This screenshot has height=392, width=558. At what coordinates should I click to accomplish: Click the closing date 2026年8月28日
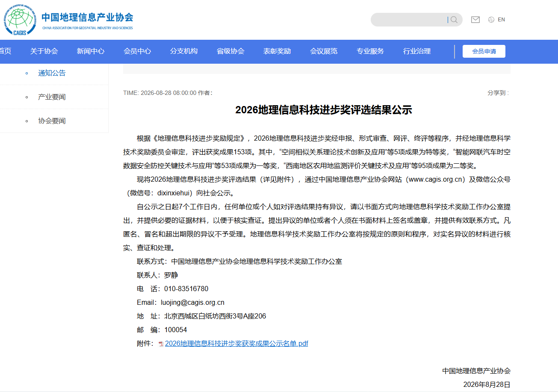(487, 385)
